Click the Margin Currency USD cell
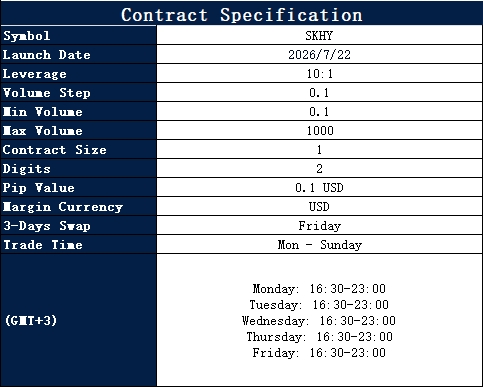The height and width of the screenshot is (387, 483). [319, 206]
